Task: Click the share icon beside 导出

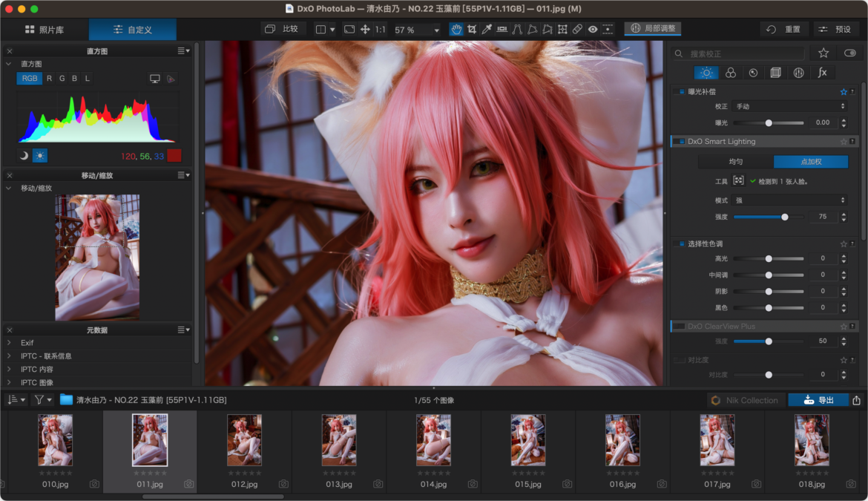Action: [x=856, y=400]
